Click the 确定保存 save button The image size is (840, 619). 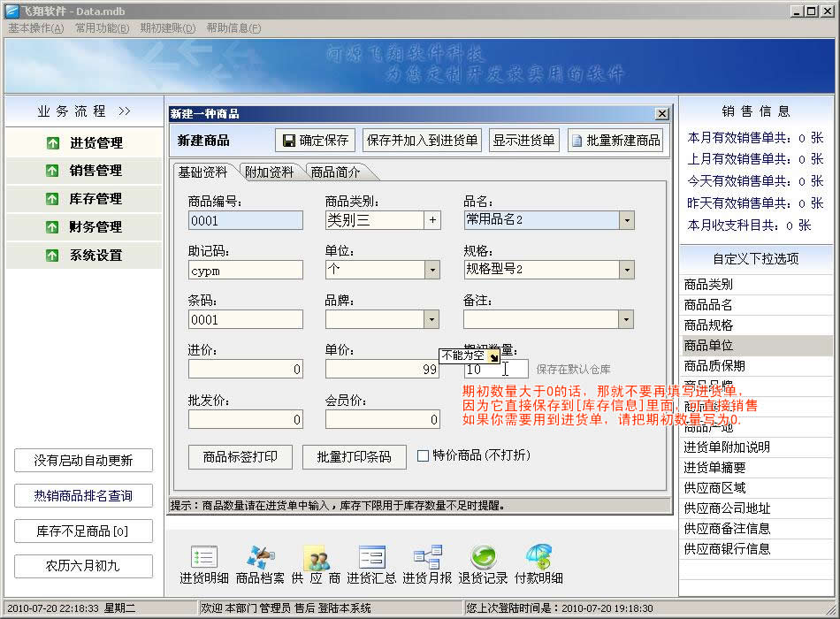click(x=316, y=140)
